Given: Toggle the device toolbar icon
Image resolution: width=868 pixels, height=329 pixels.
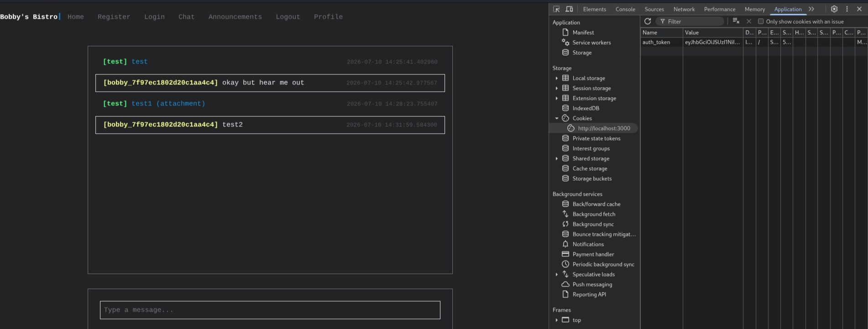Looking at the screenshot, I should click(x=569, y=9).
